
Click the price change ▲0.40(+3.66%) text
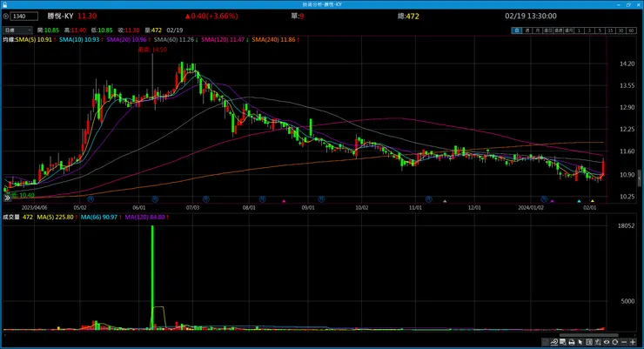click(x=211, y=17)
